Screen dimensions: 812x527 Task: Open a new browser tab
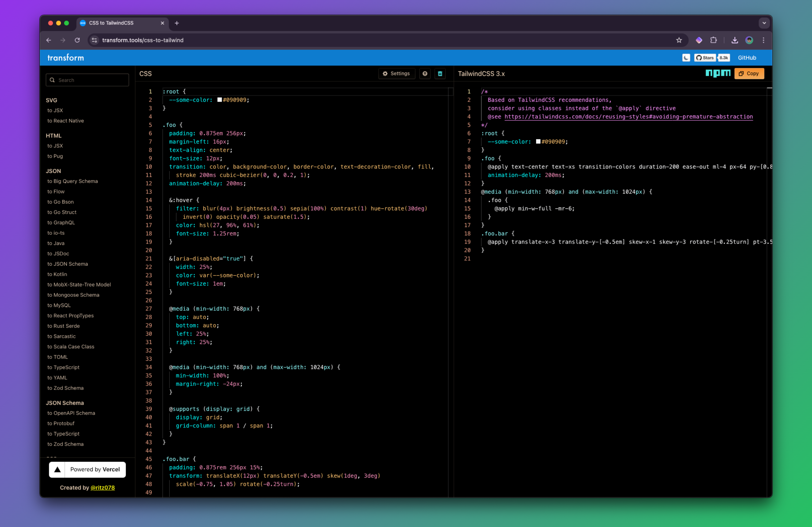177,23
